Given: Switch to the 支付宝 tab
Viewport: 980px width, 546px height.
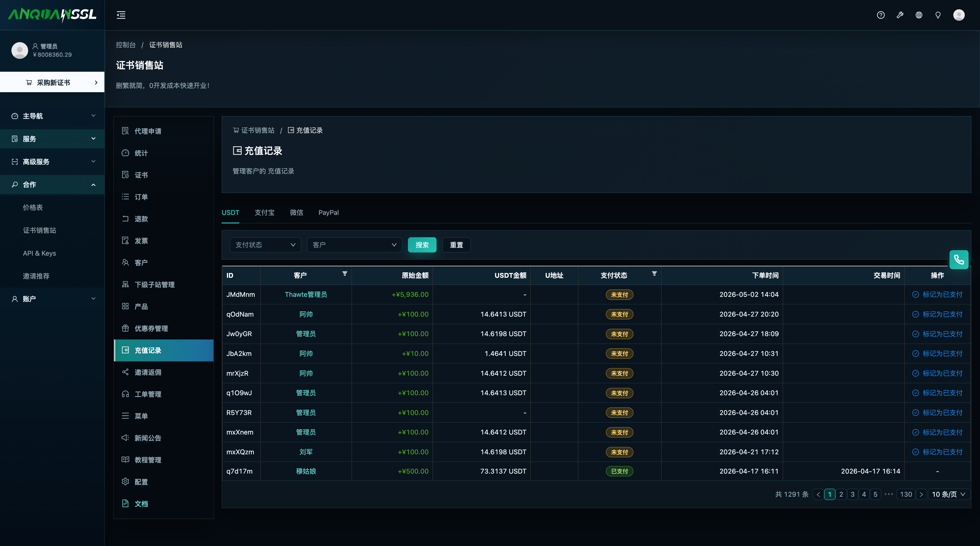Looking at the screenshot, I should pyautogui.click(x=264, y=212).
